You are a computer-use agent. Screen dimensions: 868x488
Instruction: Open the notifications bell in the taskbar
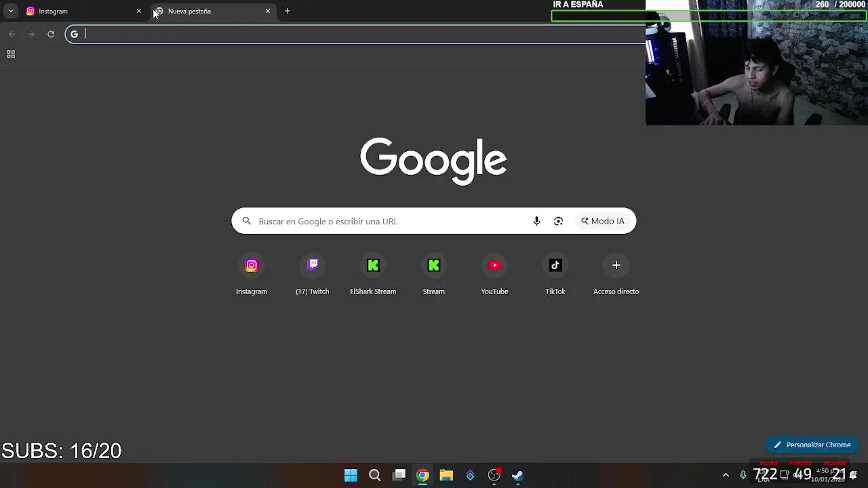853,475
